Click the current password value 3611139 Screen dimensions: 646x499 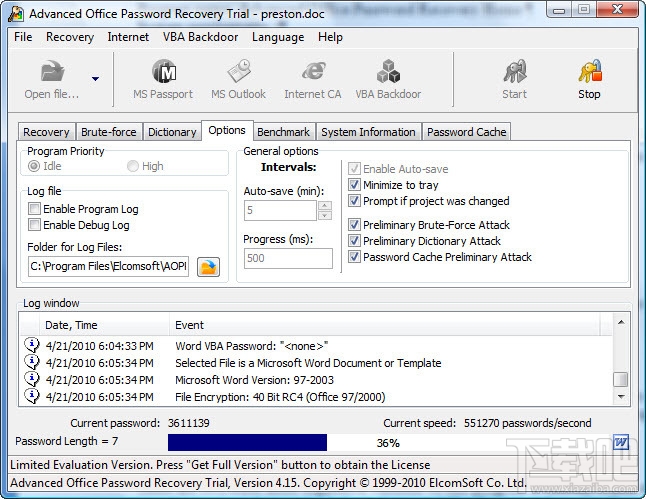tap(189, 423)
